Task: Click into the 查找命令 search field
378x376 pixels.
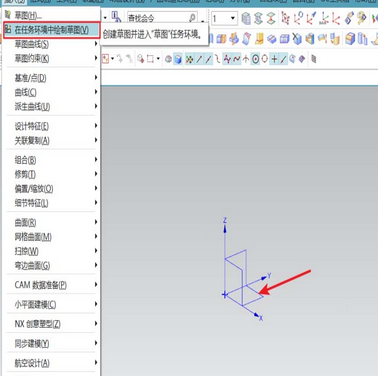Action: (x=158, y=18)
